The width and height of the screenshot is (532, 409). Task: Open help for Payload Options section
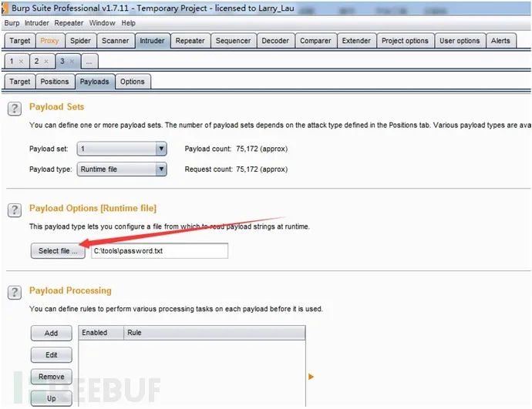(14, 210)
